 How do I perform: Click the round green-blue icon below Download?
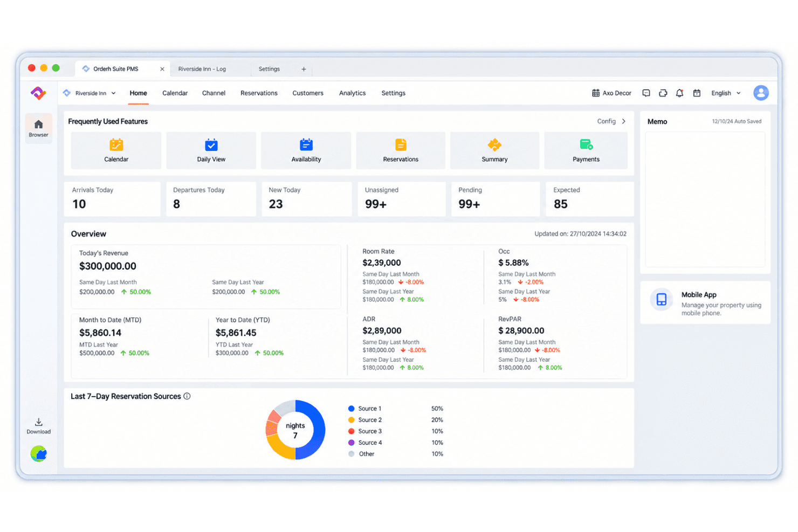(x=39, y=453)
